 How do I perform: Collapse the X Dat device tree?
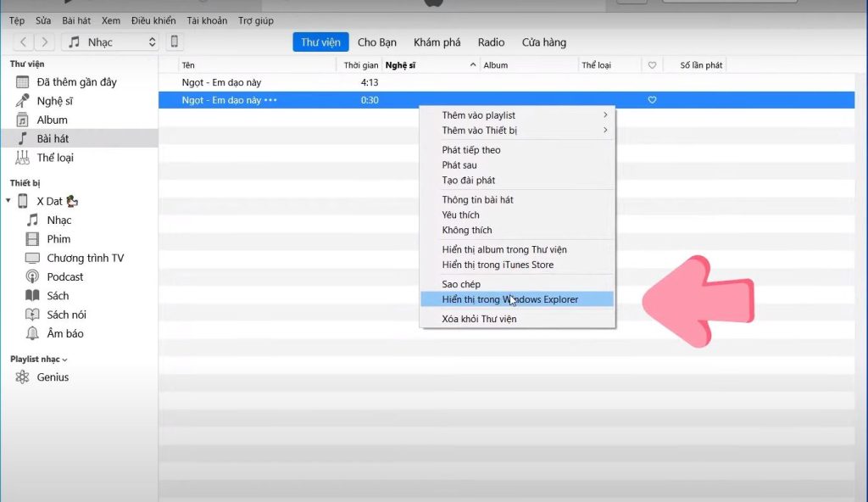pyautogui.click(x=8, y=201)
